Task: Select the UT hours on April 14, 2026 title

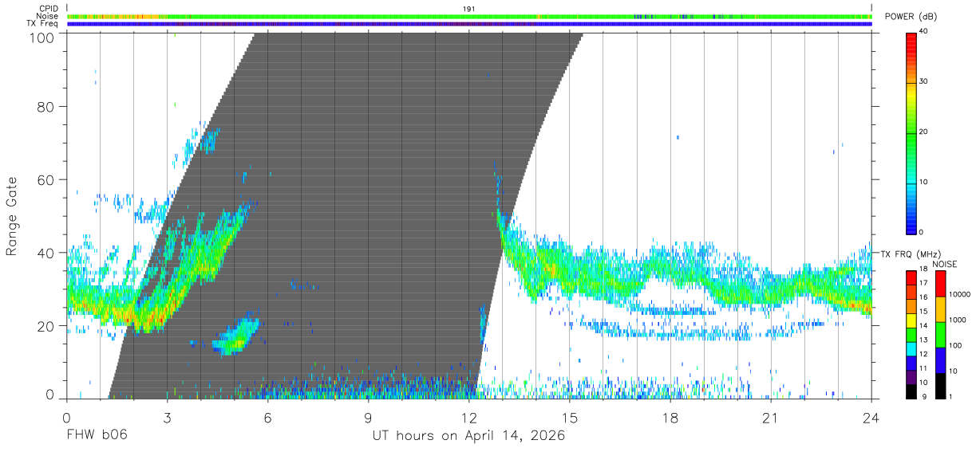Action: pyautogui.click(x=468, y=436)
